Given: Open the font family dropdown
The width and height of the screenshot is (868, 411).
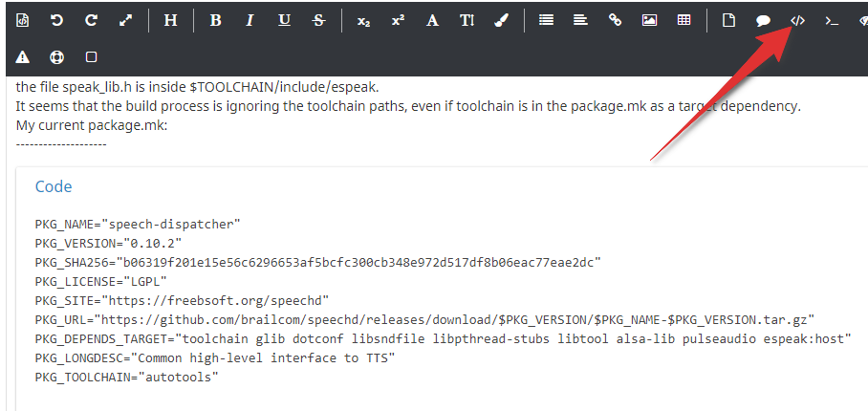Looking at the screenshot, I should pyautogui.click(x=432, y=20).
